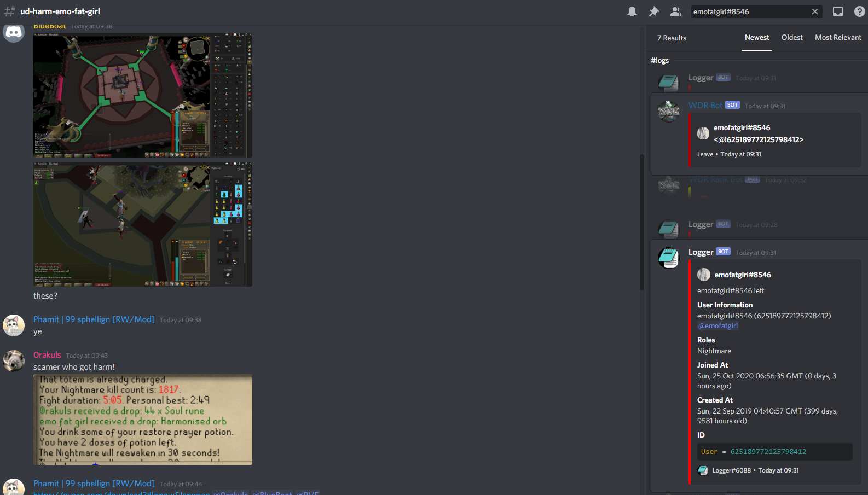Screen dimensions: 868x495
Task: Open Nightmare kill count chat image
Action: click(143, 420)
